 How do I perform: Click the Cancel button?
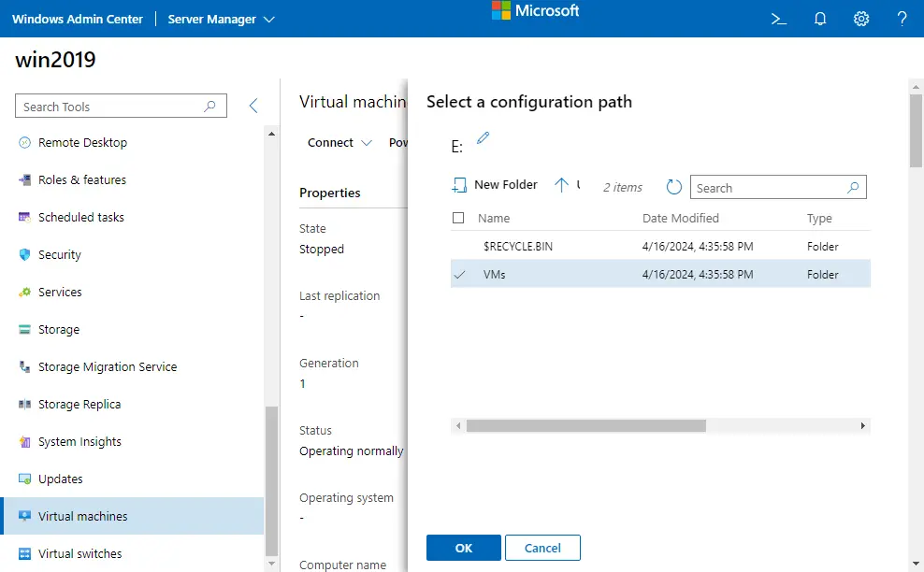[x=542, y=548]
